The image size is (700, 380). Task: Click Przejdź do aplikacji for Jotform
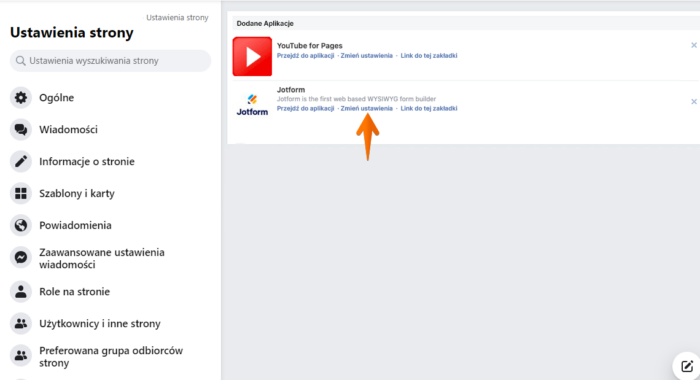(x=305, y=108)
